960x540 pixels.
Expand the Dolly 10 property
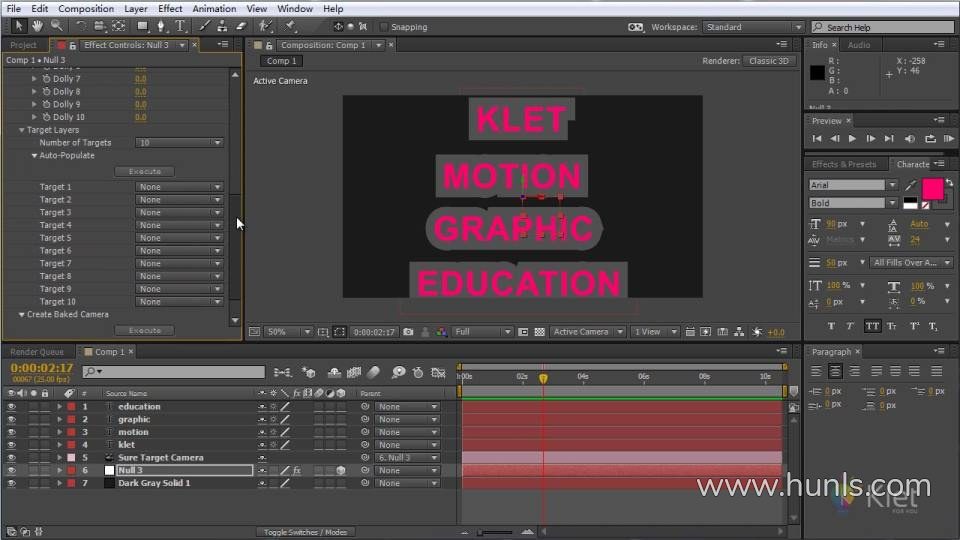(34, 117)
